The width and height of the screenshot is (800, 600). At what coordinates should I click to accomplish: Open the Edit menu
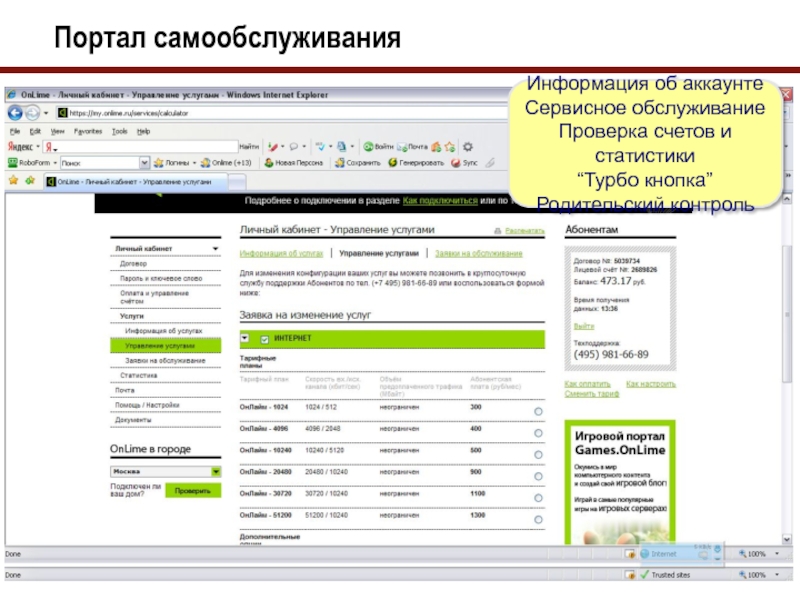click(35, 132)
